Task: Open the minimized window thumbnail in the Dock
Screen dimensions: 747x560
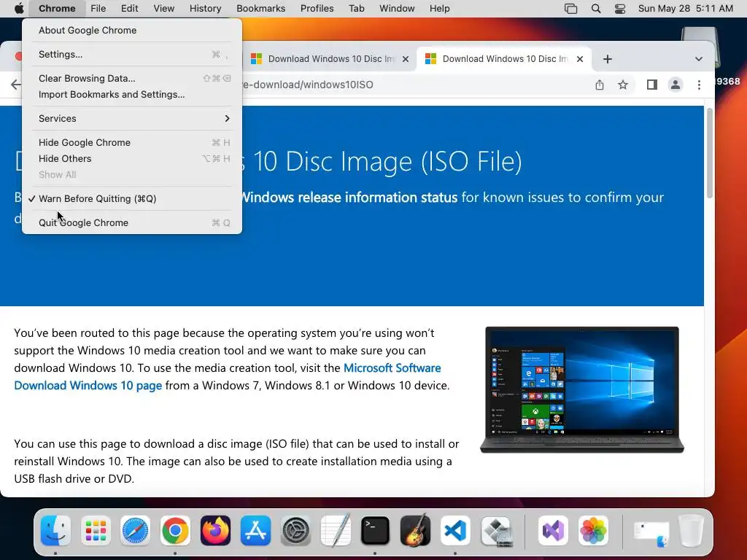Action: (651, 533)
